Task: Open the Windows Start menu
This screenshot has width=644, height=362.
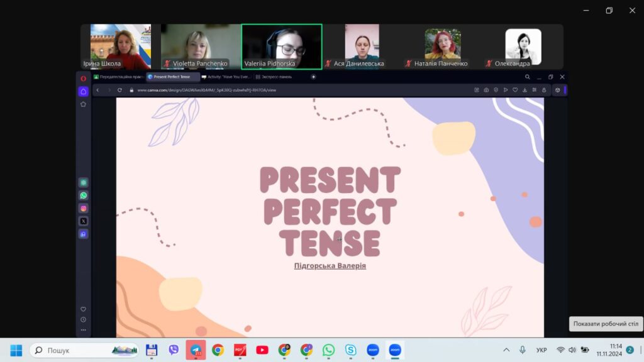Action: point(16,350)
